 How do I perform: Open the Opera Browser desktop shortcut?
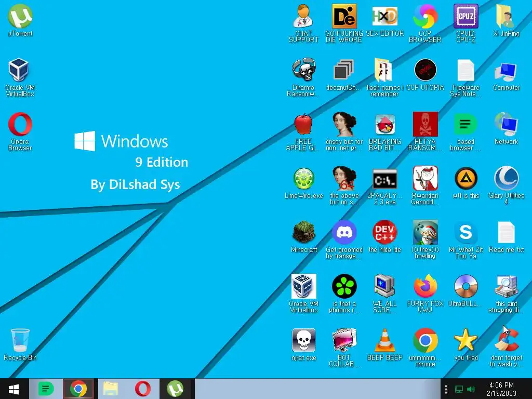(x=20, y=124)
